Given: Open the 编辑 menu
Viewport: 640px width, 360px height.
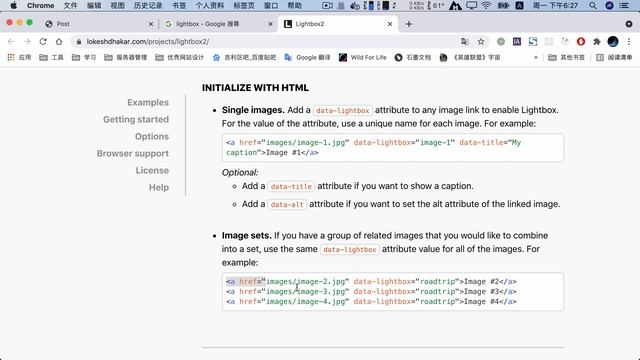Looking at the screenshot, I should tap(94, 6).
